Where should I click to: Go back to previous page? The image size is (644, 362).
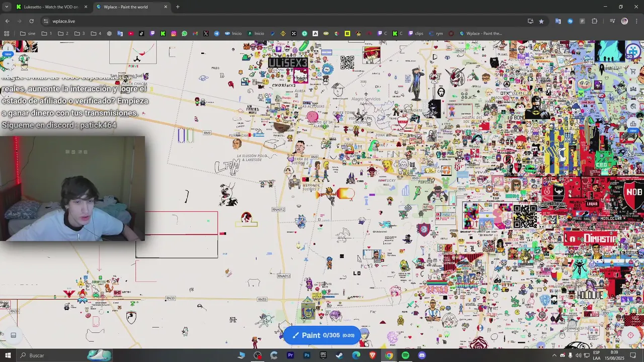7,21
